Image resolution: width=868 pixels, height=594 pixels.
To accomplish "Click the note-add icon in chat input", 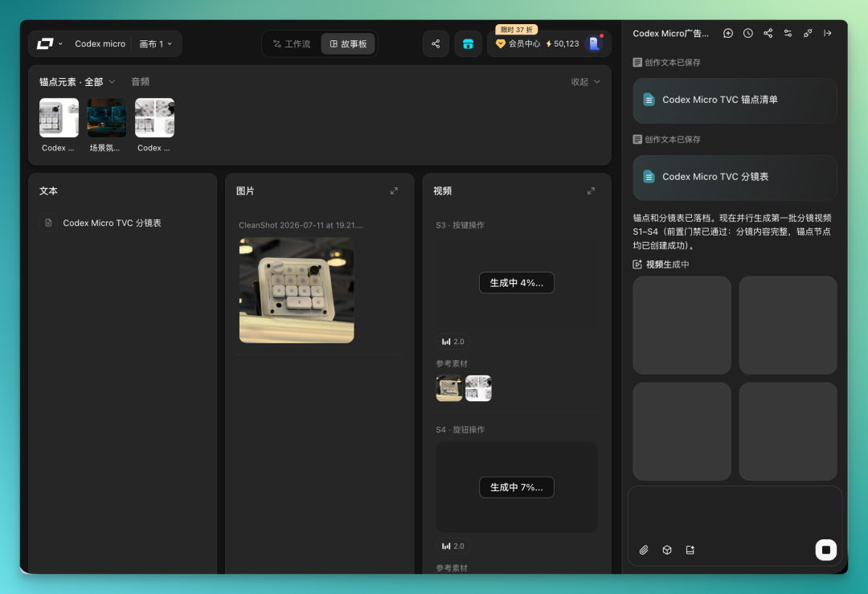I will [x=690, y=550].
